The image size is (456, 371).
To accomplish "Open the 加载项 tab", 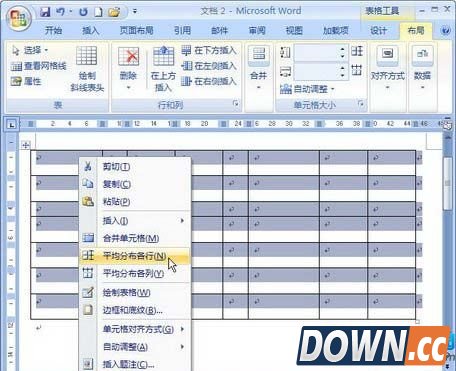I will (336, 31).
